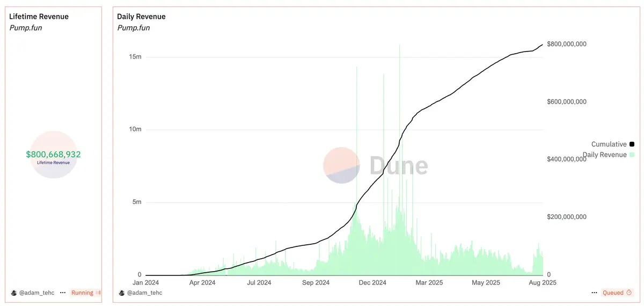
Task: Click the Queued stopwatch icon
Action: (x=629, y=293)
